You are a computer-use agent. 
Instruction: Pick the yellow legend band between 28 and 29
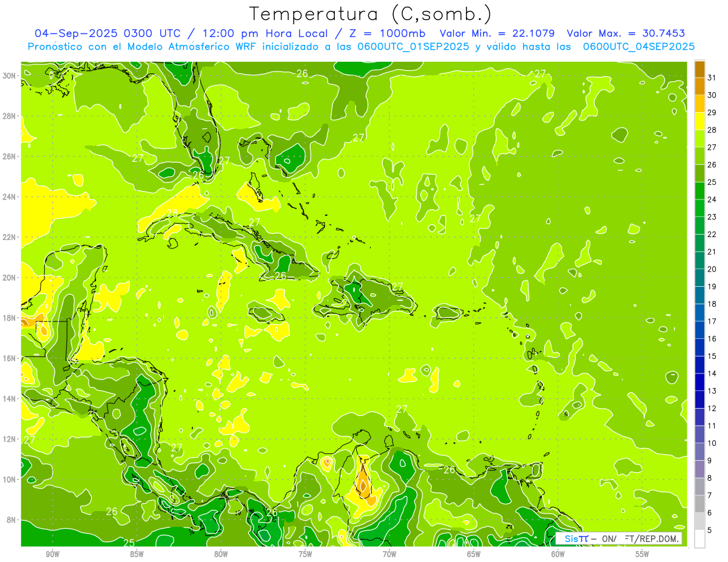tap(699, 121)
